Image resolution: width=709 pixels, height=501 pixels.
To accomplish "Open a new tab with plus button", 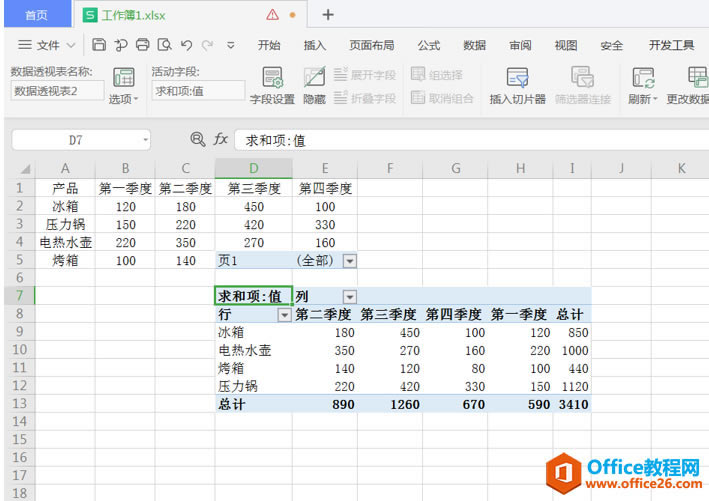I will (328, 15).
